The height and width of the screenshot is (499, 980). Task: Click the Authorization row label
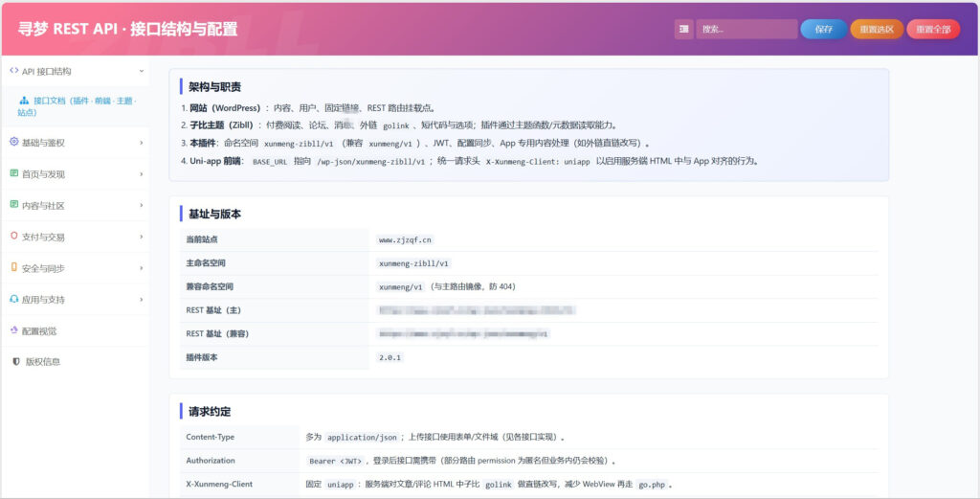[211, 461]
